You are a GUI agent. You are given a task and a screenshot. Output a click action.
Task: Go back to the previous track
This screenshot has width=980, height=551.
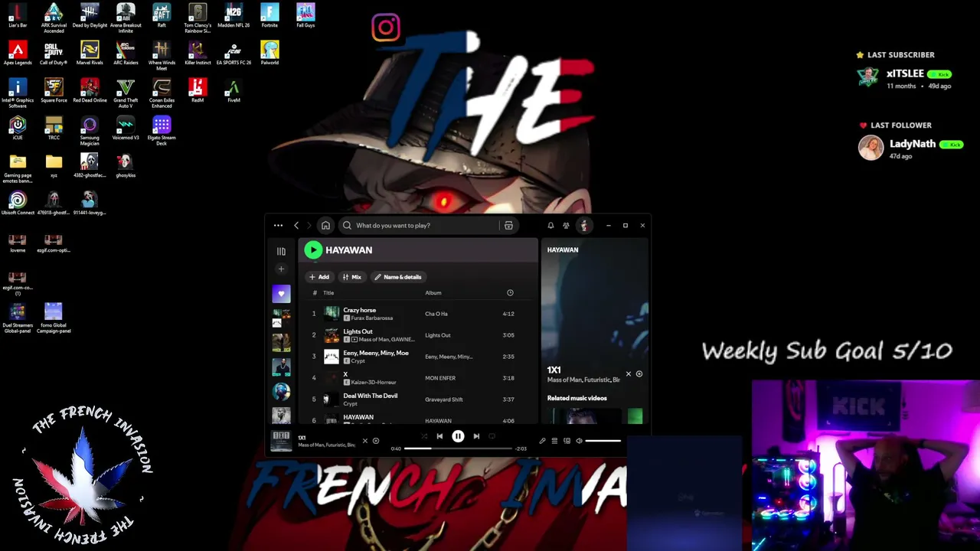(x=439, y=436)
